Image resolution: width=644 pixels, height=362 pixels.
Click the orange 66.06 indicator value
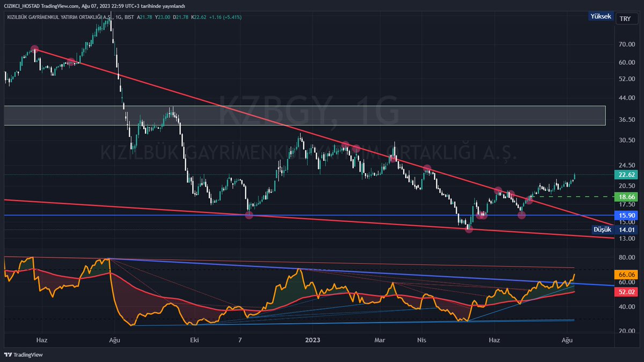pos(627,275)
